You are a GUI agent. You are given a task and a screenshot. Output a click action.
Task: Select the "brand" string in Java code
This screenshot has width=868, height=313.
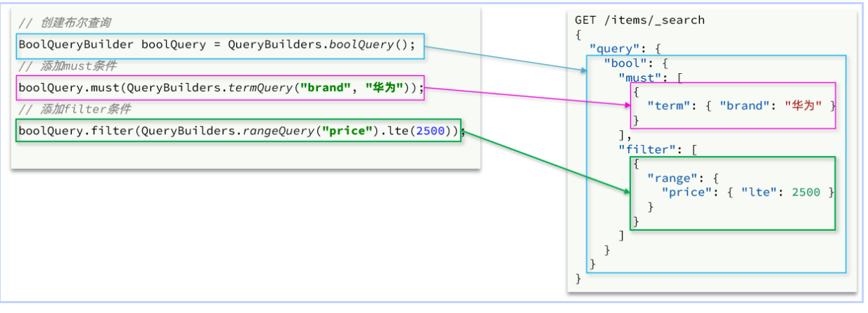(x=324, y=88)
